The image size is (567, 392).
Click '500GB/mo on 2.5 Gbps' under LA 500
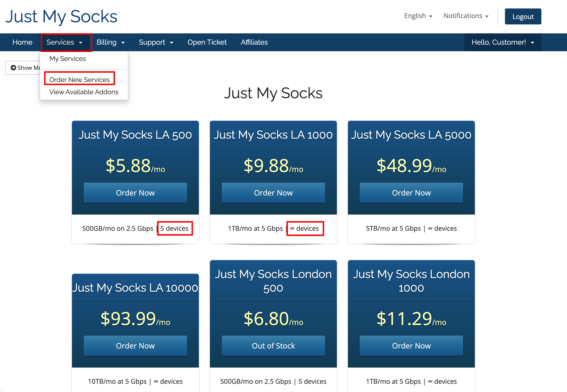pyautogui.click(x=118, y=229)
